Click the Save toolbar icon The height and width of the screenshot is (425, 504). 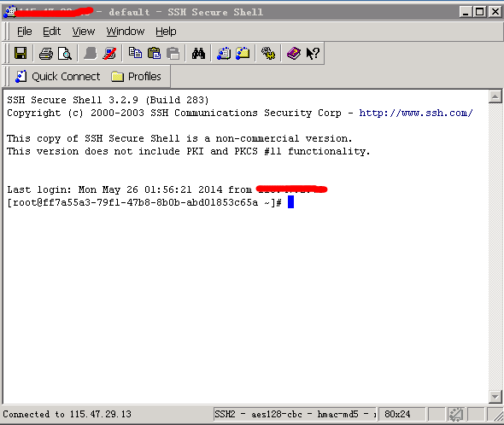21,53
